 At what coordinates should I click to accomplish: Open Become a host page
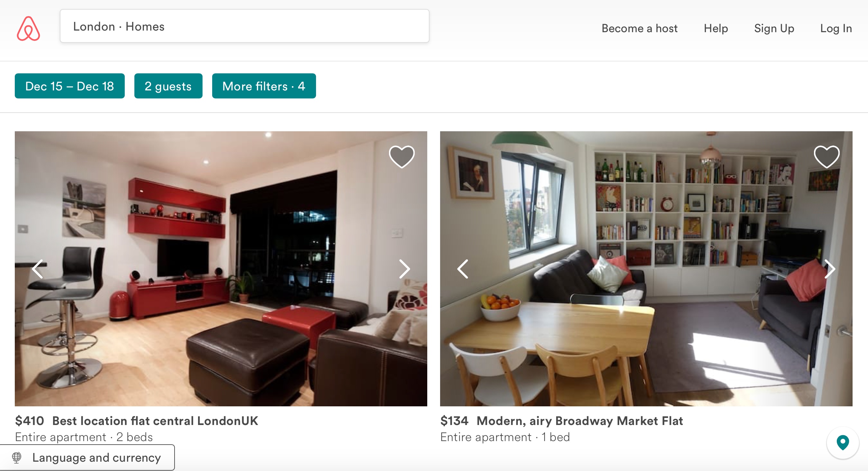(639, 28)
